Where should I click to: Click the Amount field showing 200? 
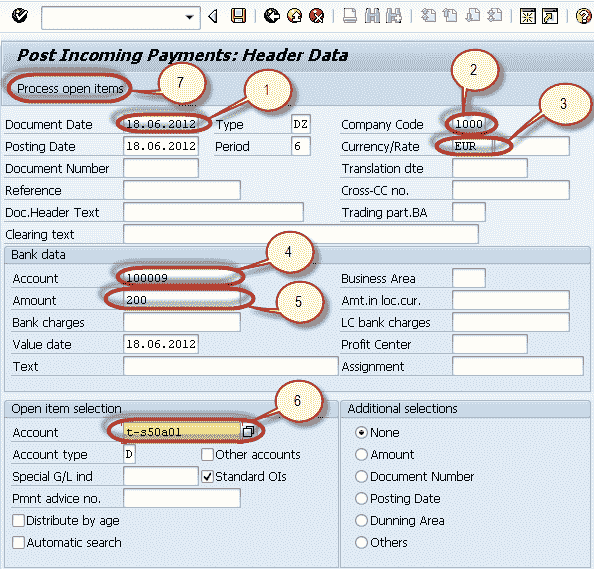coord(182,300)
